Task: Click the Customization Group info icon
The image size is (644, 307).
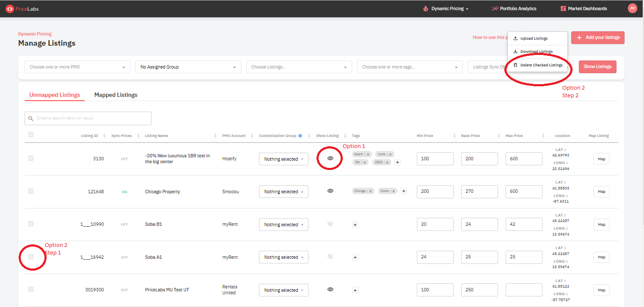Action: pos(300,136)
